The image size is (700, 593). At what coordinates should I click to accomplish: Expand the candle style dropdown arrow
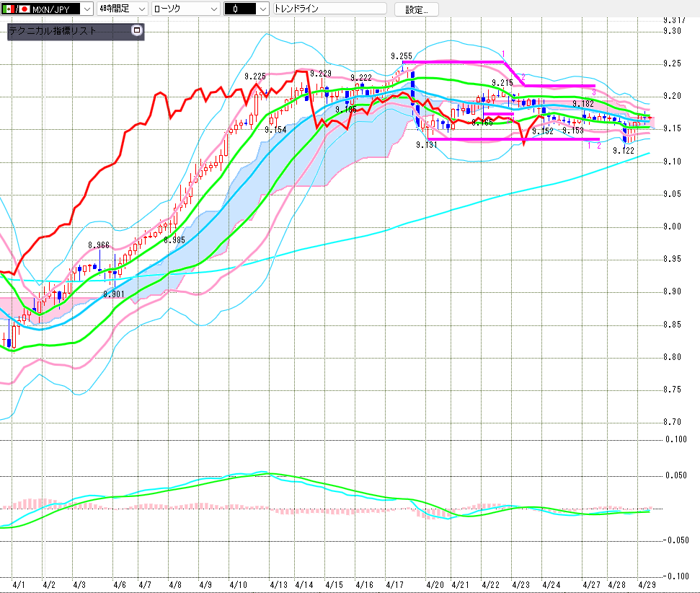[262, 9]
